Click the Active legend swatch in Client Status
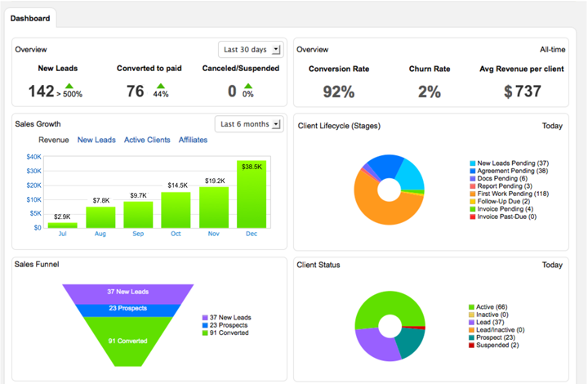This screenshot has width=588, height=384. [471, 307]
